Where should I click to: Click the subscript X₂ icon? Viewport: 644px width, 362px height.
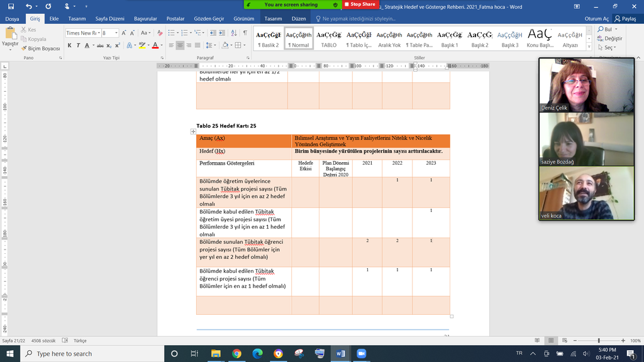(109, 45)
